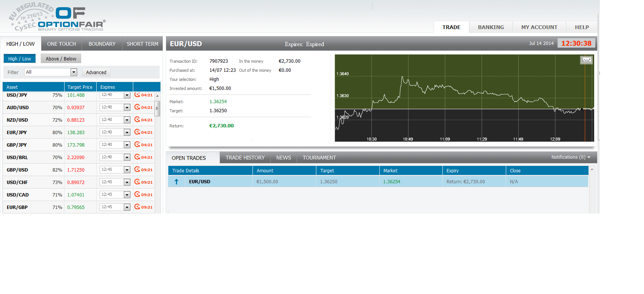Click the chart type icon on graph
644x294 pixels.
(586, 60)
